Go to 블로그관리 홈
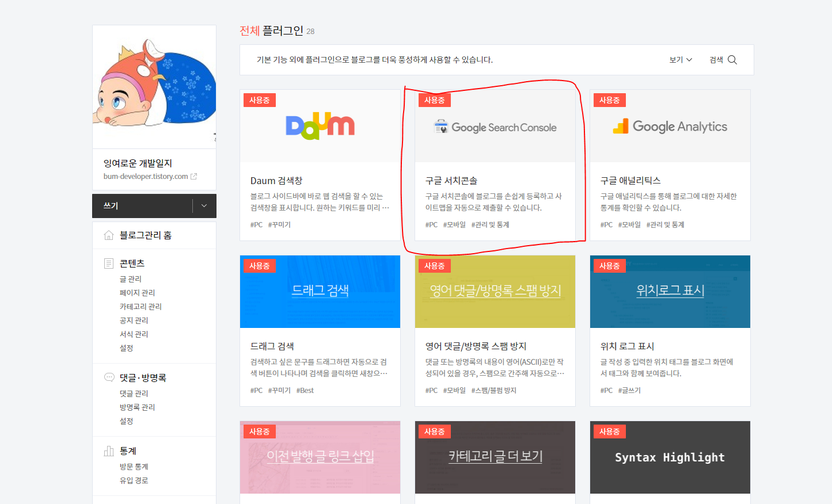 (146, 235)
